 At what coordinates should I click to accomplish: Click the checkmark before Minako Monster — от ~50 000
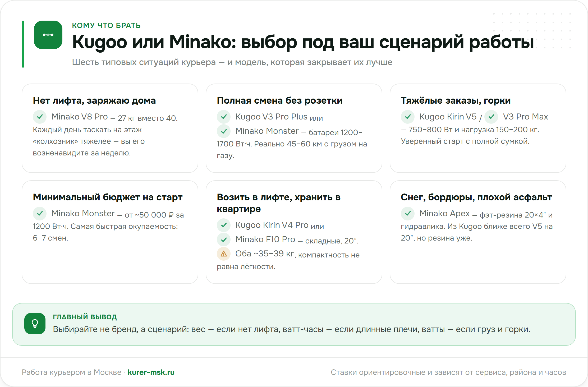(x=40, y=213)
